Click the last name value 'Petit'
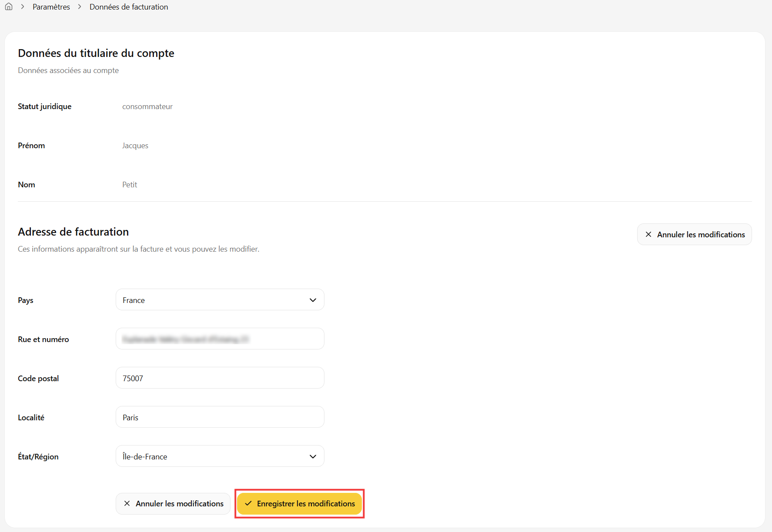Viewport: 772px width, 532px height. coord(130,185)
